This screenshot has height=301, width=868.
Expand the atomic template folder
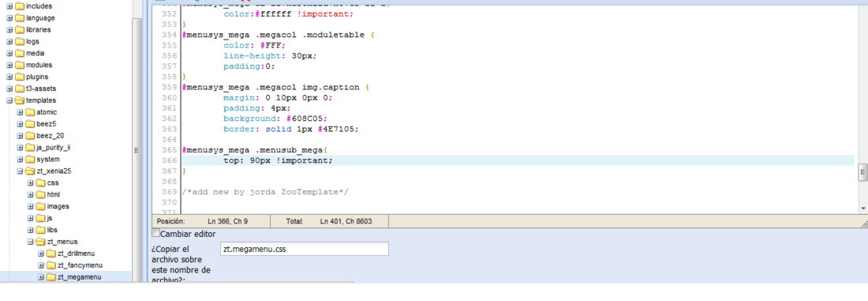(x=20, y=112)
